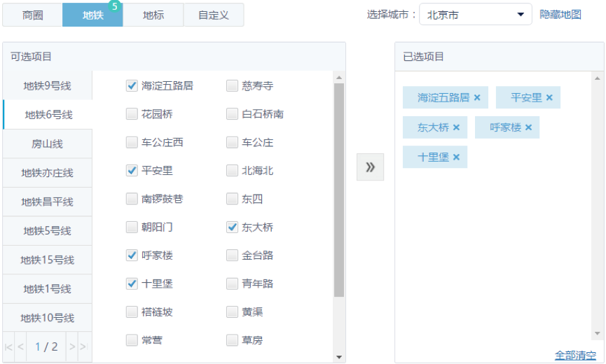Click 全部清空 to clear all selections
Viewport: 606px width, 364px height.
(x=575, y=355)
